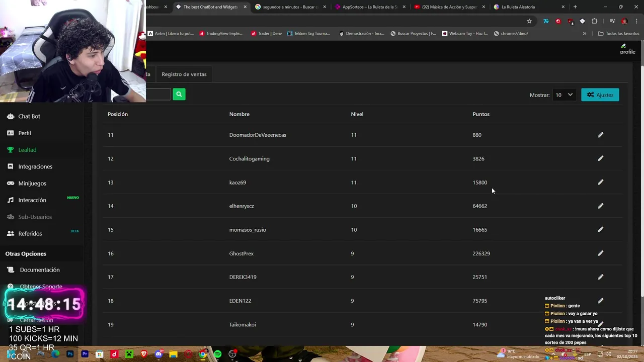
Task: Click the pencil icon for Cochalitogaming
Action: coord(600,158)
